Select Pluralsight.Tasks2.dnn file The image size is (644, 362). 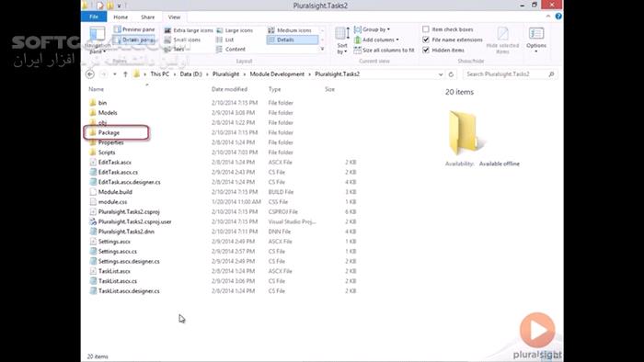point(126,232)
